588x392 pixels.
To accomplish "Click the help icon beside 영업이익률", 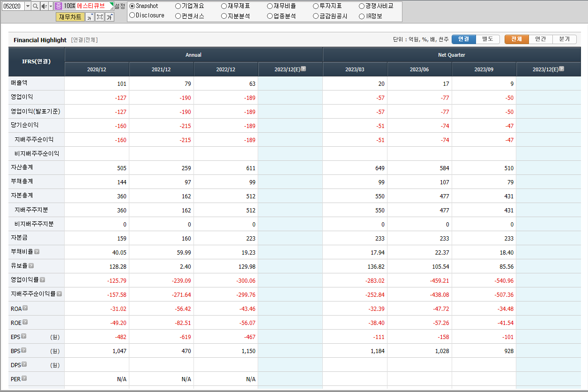I will (x=43, y=279).
